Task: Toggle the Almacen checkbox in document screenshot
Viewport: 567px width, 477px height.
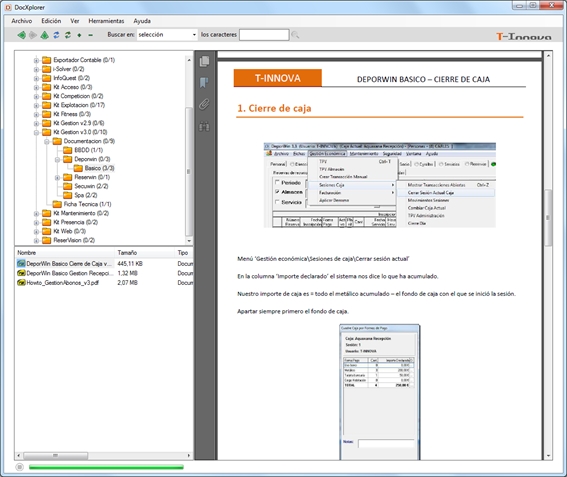Action: [277, 192]
